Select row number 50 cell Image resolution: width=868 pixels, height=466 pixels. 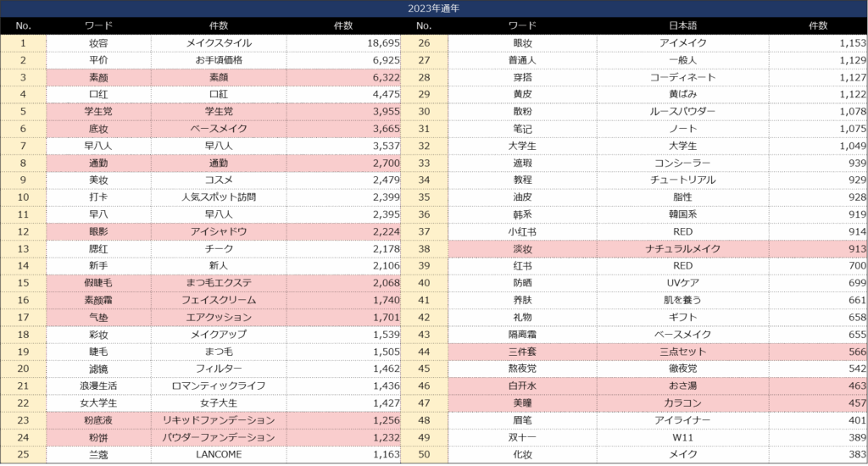pos(423,454)
